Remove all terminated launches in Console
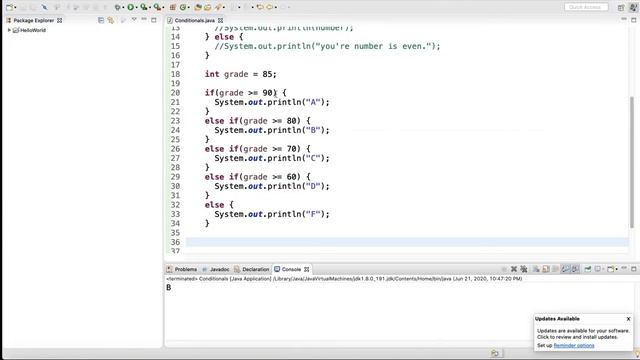 524,269
